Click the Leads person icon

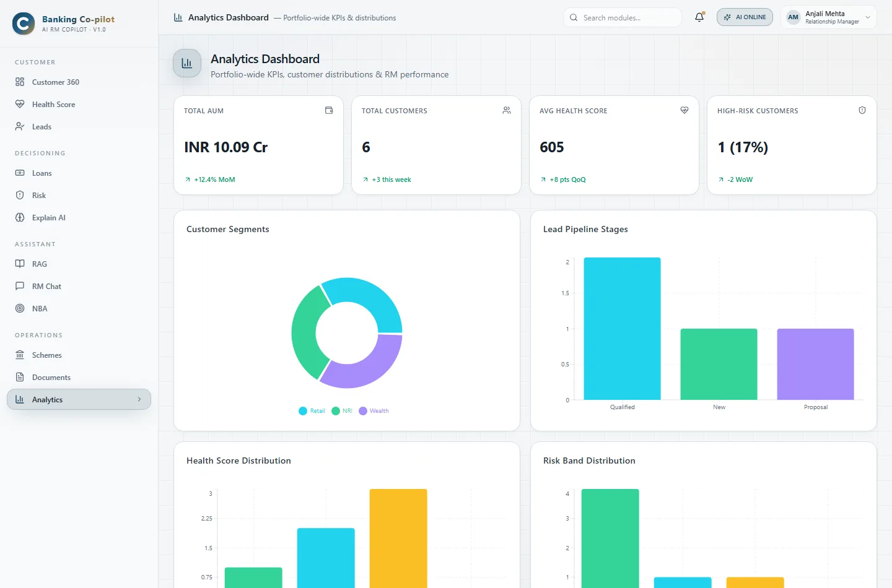[20, 126]
